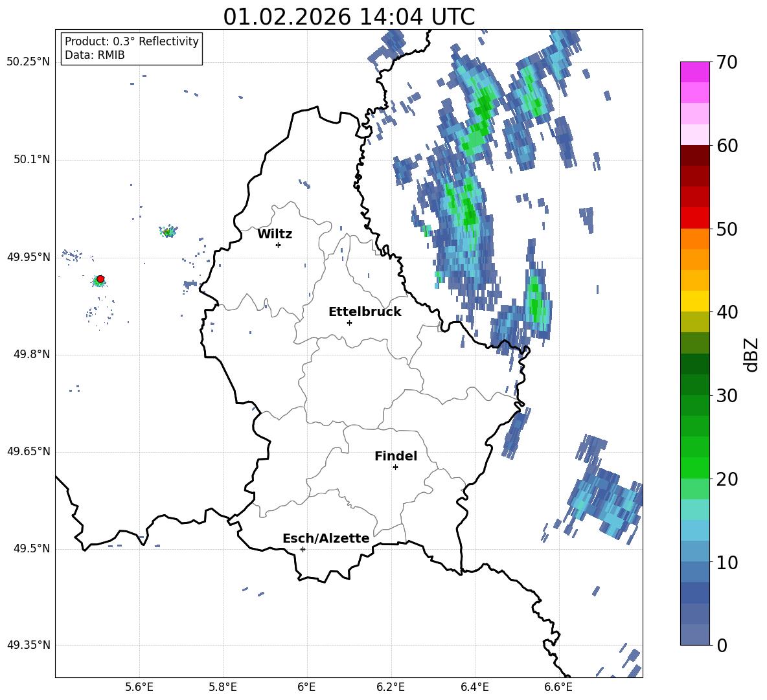This screenshot has height=700, width=767.
Task: Click the 5.8°E longitude label
Action: click(x=223, y=687)
